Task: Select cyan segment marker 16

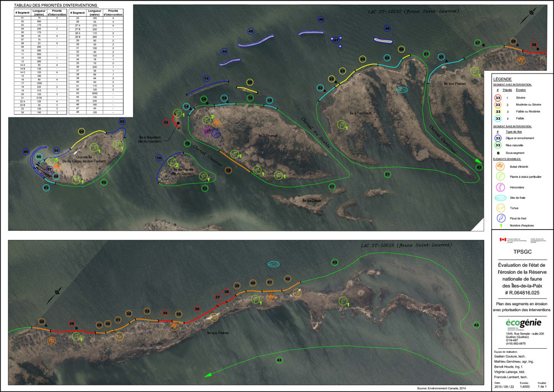Action: 269,100
